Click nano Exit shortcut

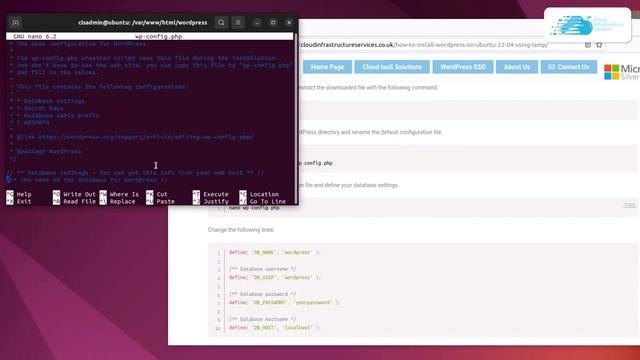[19, 202]
